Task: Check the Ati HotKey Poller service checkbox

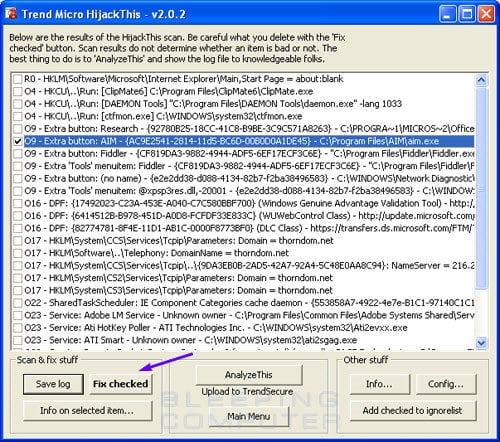Action: (x=18, y=328)
